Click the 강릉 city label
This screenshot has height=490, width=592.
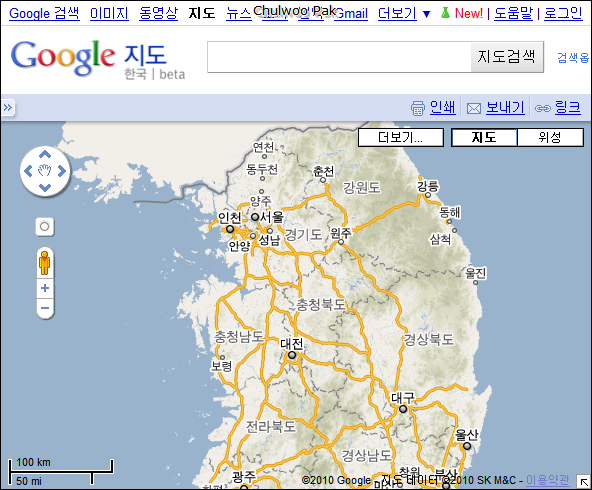tap(427, 186)
